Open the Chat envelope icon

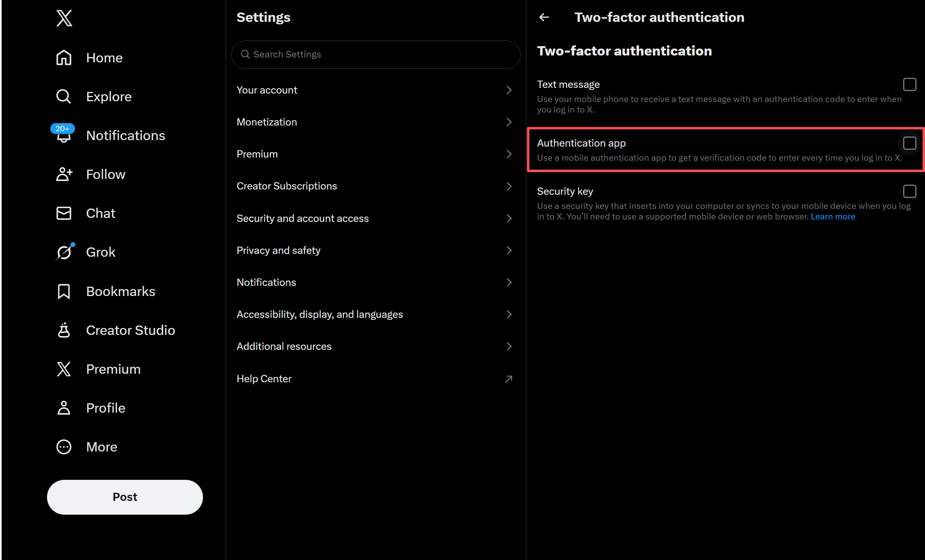pos(64,213)
